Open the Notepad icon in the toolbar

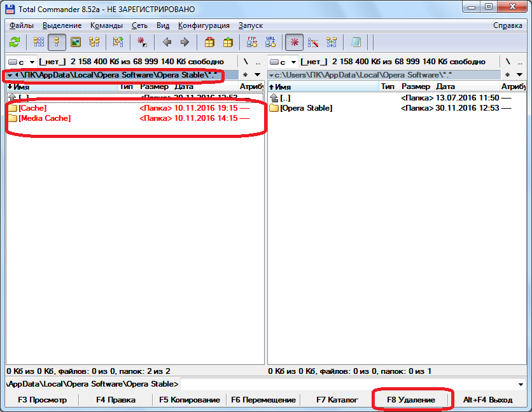(x=356, y=42)
